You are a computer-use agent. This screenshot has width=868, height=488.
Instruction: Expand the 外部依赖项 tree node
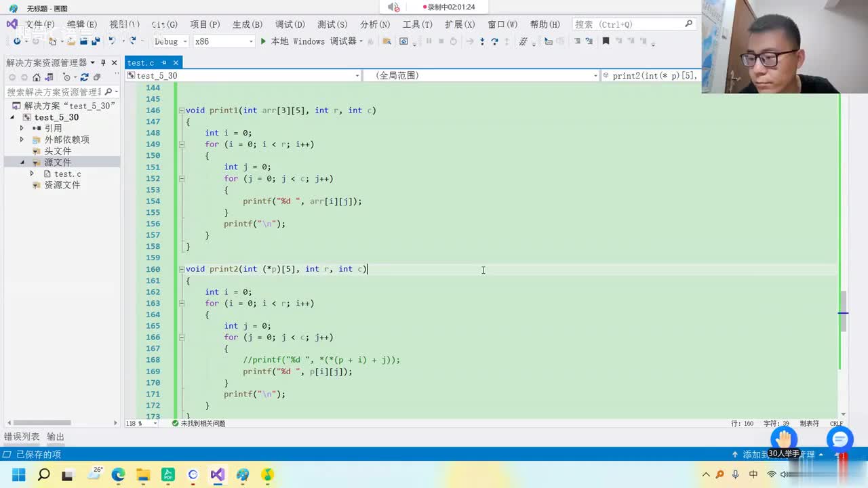(x=22, y=140)
